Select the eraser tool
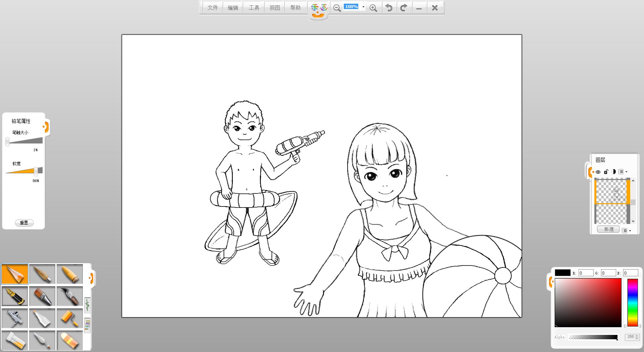 point(70,340)
